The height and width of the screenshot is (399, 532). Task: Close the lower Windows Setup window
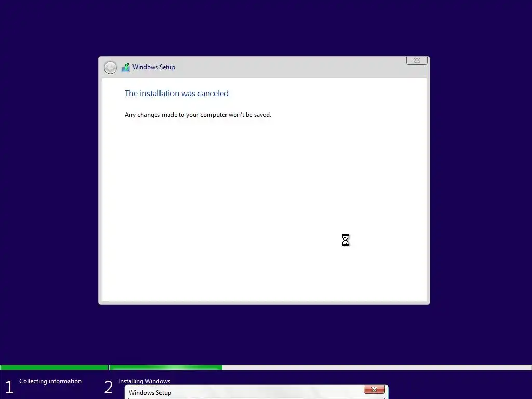tap(374, 389)
